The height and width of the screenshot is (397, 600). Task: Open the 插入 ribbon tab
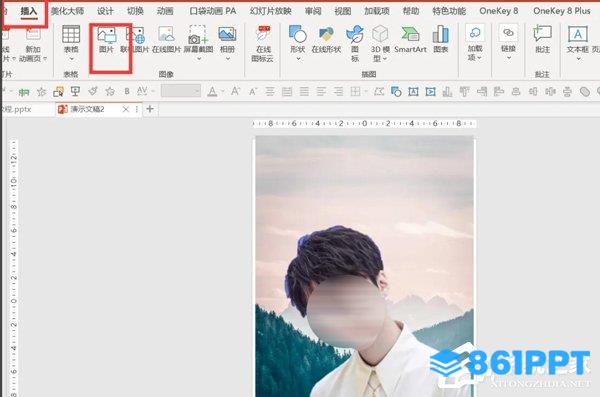coord(28,11)
